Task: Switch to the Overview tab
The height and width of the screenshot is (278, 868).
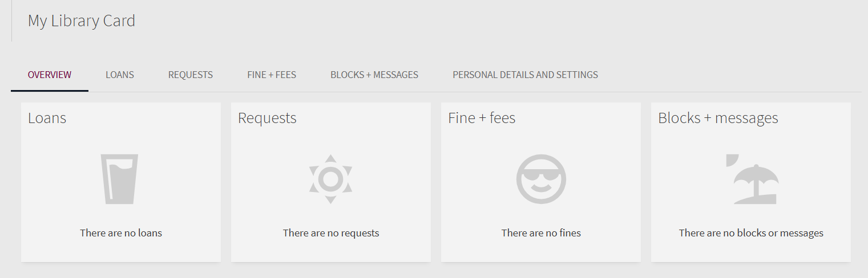Action: click(x=50, y=75)
